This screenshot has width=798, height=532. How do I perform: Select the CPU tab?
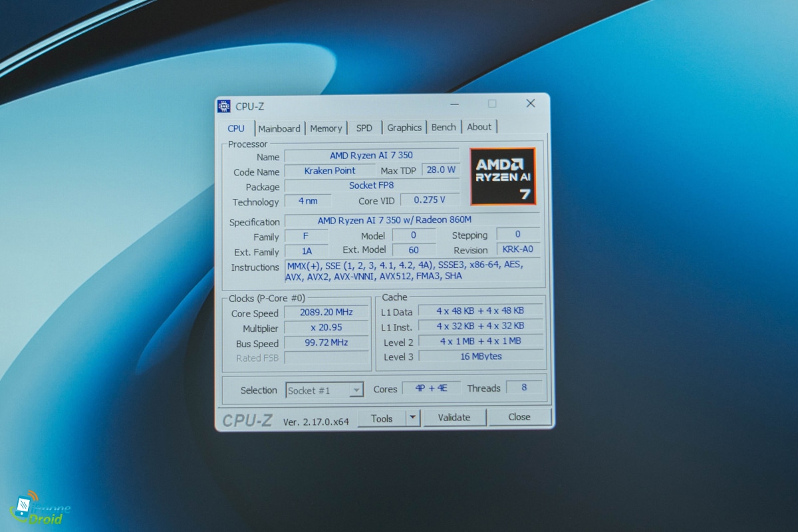point(236,128)
